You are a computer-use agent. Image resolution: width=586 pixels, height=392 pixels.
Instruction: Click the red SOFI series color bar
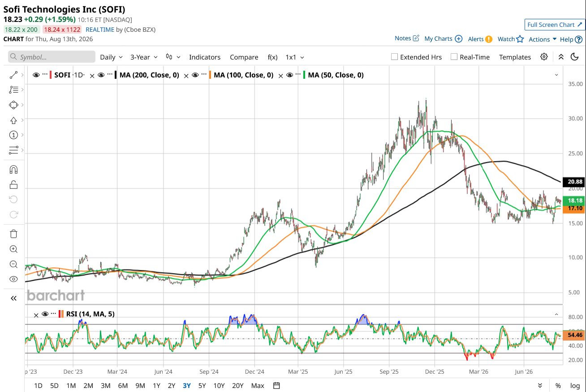(51, 75)
